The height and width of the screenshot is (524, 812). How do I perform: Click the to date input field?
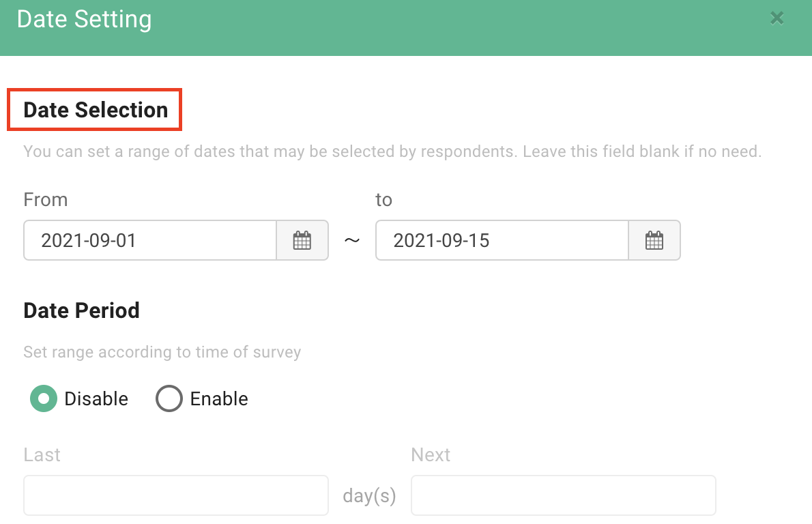pyautogui.click(x=502, y=240)
